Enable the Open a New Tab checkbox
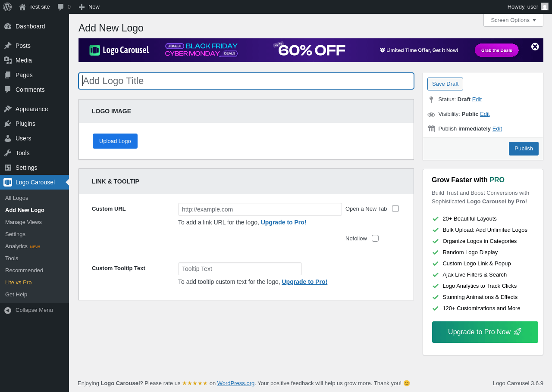Screen dimensions: 552x392 click(x=395, y=208)
